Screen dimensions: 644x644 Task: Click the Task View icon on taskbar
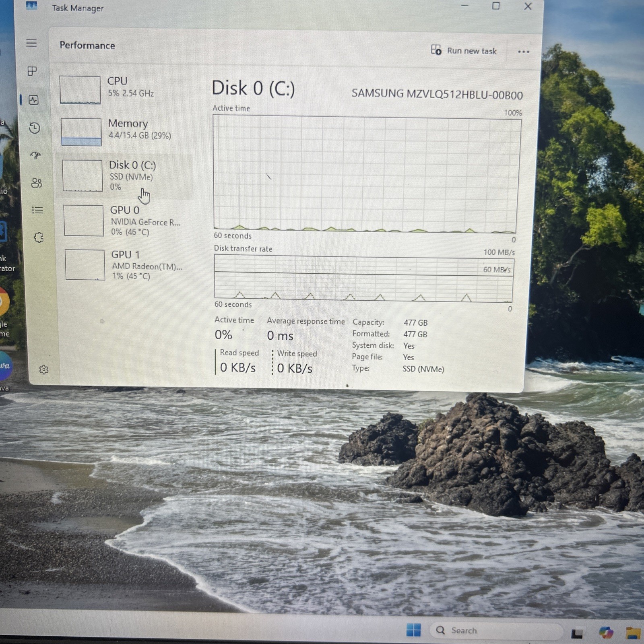(577, 634)
